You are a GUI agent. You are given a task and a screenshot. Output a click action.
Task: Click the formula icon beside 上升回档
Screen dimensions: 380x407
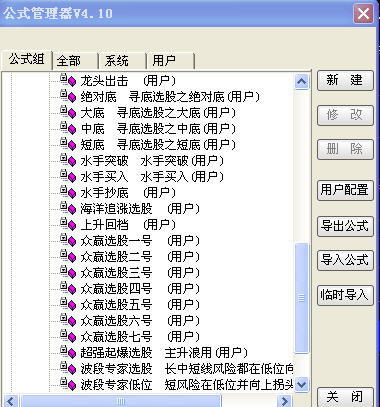[x=68, y=224]
